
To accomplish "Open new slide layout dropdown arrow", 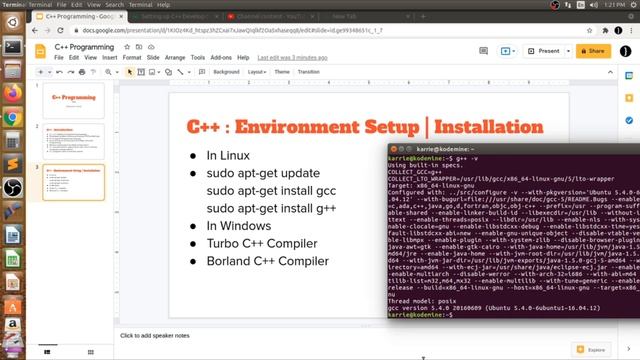I will tap(49, 72).
